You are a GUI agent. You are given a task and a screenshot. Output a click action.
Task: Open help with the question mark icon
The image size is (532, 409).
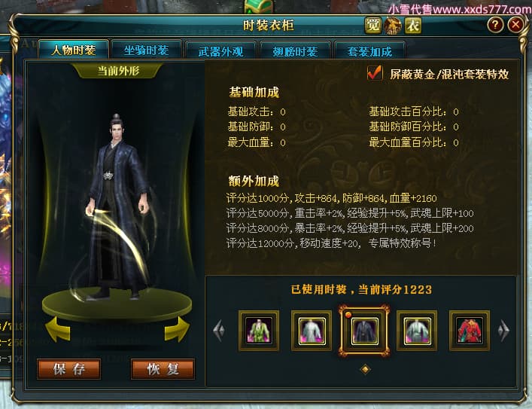tap(495, 25)
